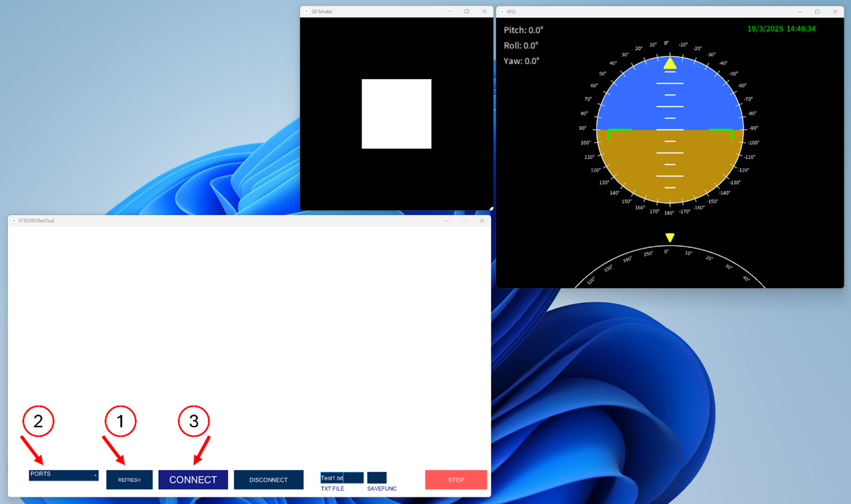Click the white square in 3D Model view
The image size is (851, 504).
[x=396, y=114]
